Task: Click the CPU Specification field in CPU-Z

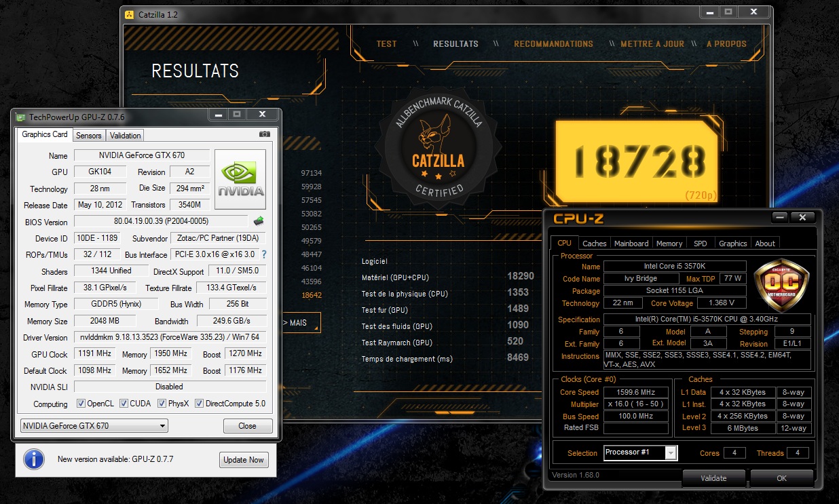Action: pos(707,319)
